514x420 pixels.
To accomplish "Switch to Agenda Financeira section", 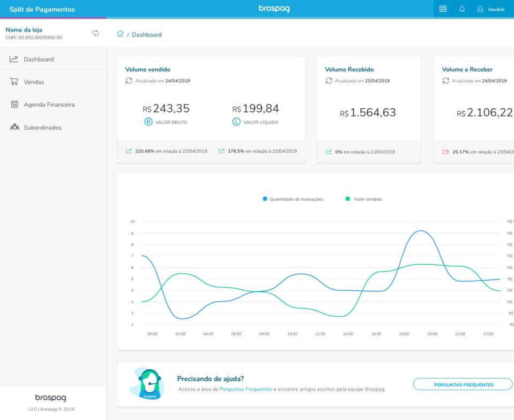I will point(49,104).
